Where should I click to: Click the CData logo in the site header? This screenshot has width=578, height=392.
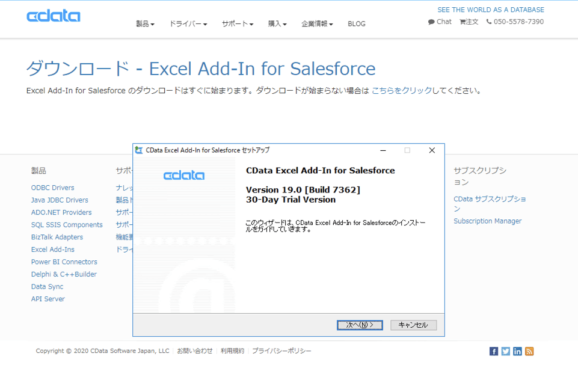tap(54, 16)
